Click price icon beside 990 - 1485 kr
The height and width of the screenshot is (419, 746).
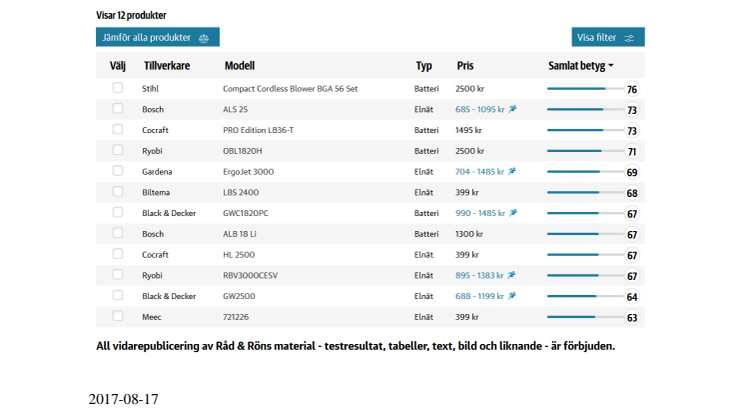point(513,213)
